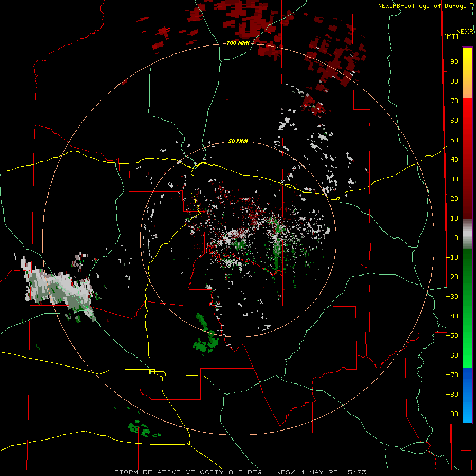Click the blue segment of the color bar
The width and height of the screenshot is (476, 476).
pyautogui.click(x=467, y=396)
